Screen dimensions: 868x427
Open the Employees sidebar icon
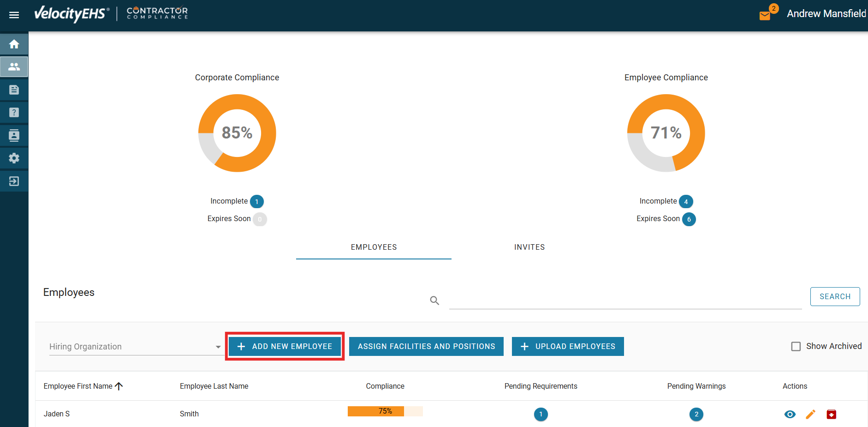coord(14,67)
